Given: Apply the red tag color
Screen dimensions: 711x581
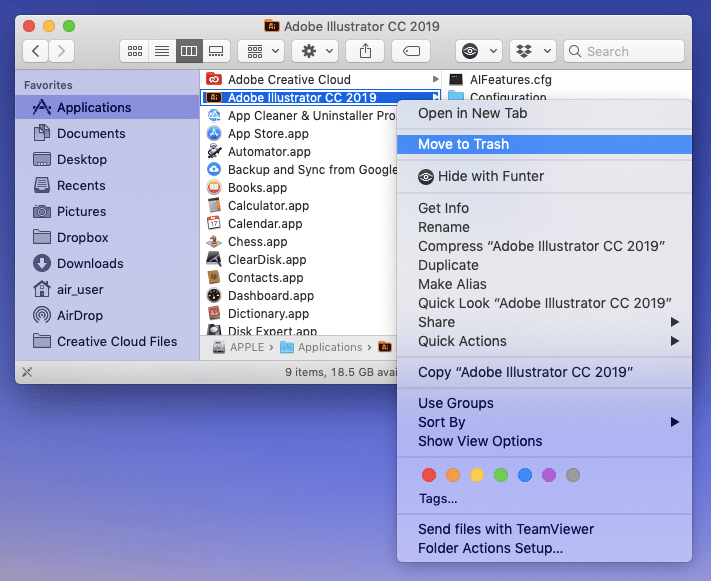Looking at the screenshot, I should [x=429, y=475].
